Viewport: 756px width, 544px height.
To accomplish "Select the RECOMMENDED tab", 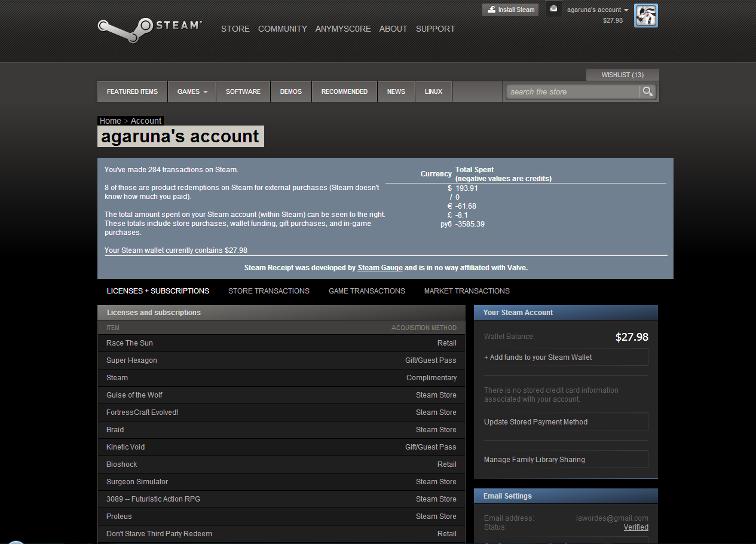I will [344, 91].
